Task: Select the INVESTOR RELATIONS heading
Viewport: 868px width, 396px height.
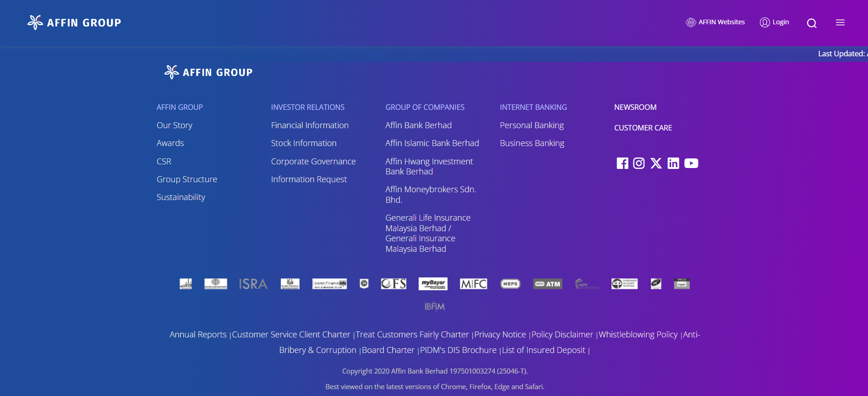Action: (x=308, y=107)
